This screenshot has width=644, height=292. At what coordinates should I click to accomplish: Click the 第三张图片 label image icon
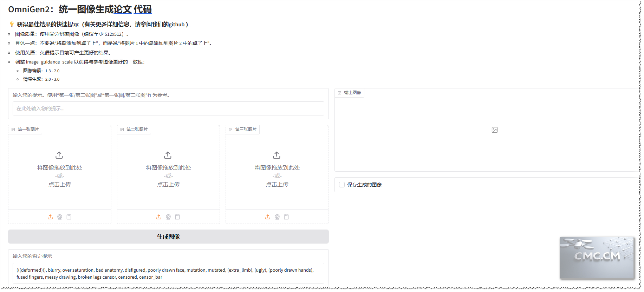coord(231,130)
